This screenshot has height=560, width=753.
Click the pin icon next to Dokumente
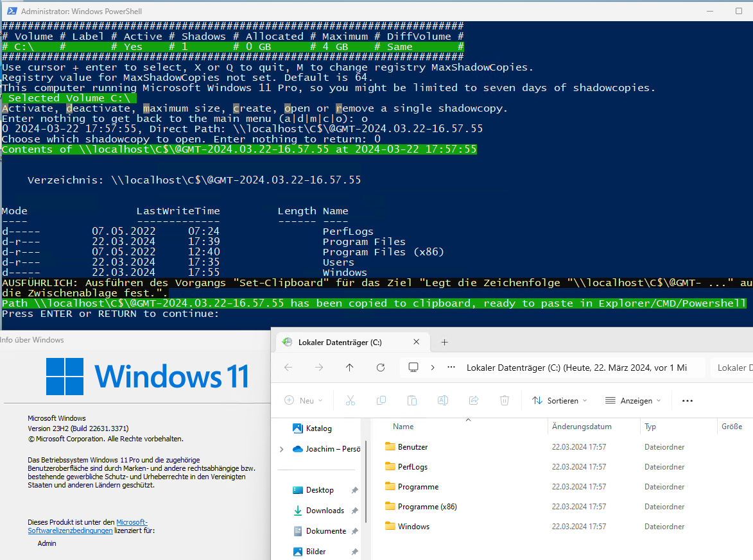(354, 531)
